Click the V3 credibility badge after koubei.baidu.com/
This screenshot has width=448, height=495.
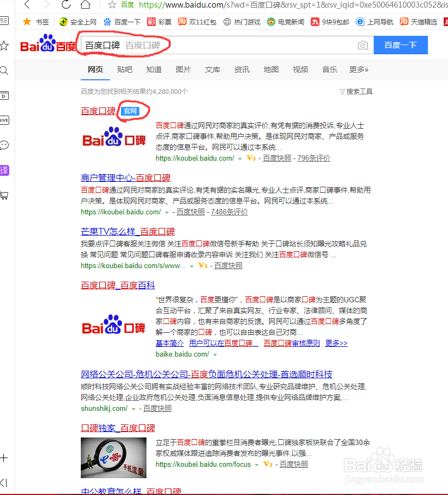point(251,158)
